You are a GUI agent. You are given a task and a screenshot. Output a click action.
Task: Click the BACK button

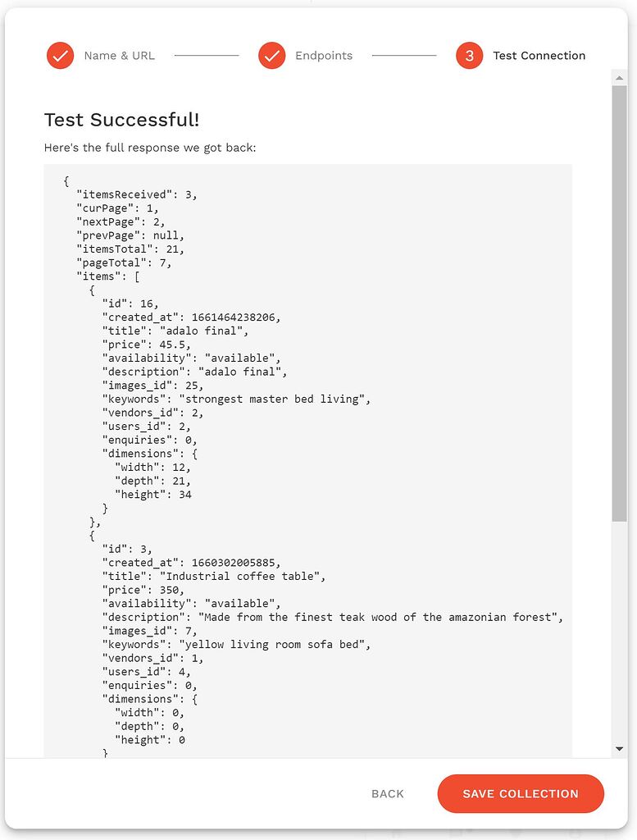(388, 793)
